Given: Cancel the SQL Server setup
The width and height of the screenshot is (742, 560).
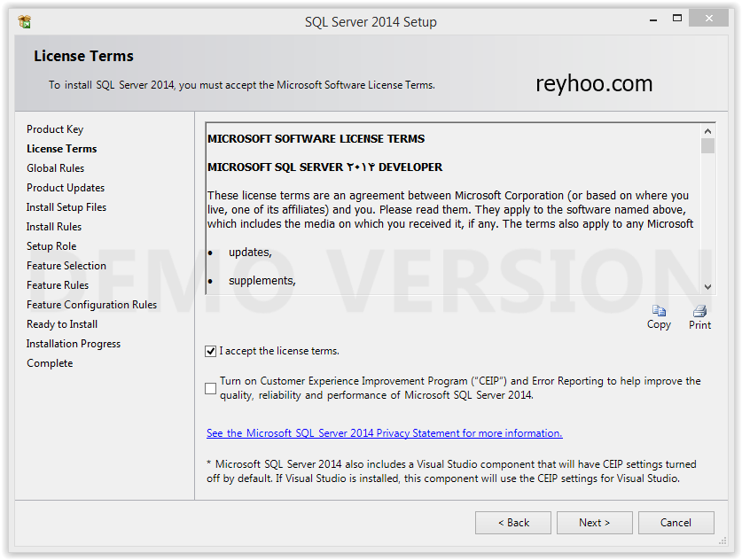Looking at the screenshot, I should (x=676, y=523).
